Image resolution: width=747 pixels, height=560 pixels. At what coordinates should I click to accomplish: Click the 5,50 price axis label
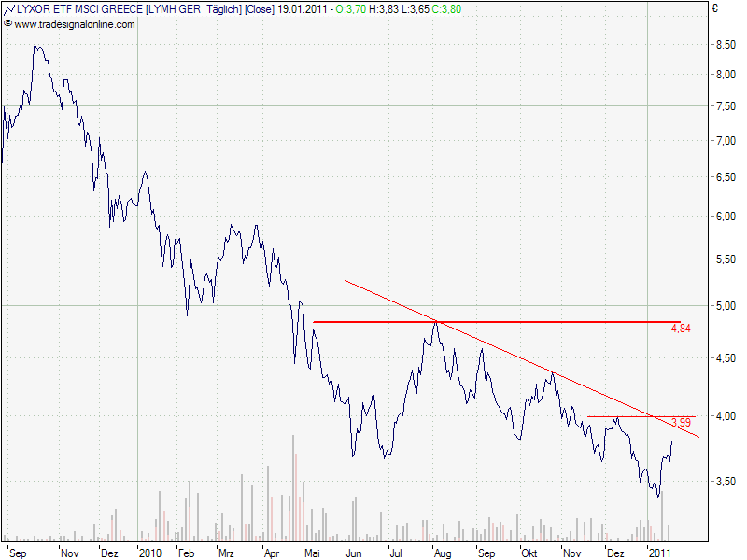(x=726, y=259)
